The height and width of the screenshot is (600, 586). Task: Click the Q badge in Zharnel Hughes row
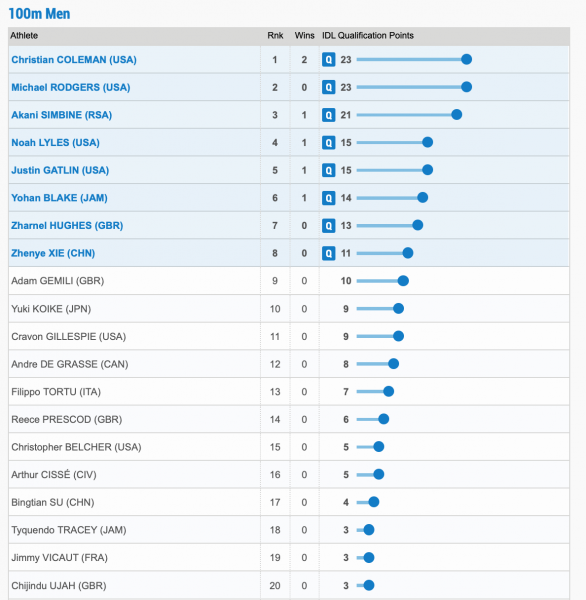tap(328, 225)
